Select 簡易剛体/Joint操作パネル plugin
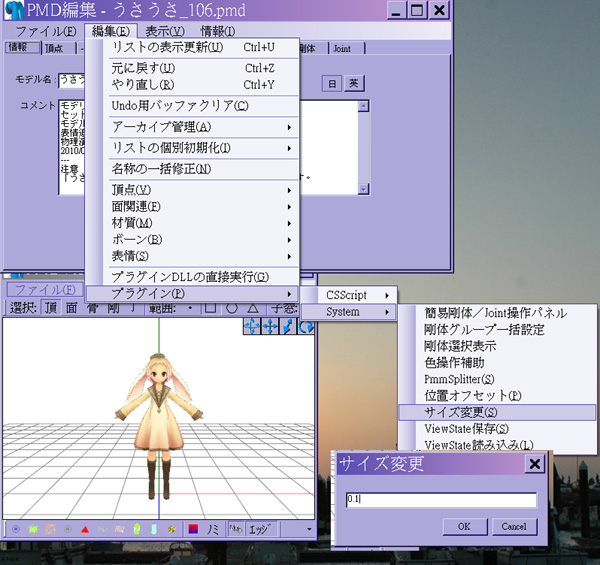 tap(497, 313)
